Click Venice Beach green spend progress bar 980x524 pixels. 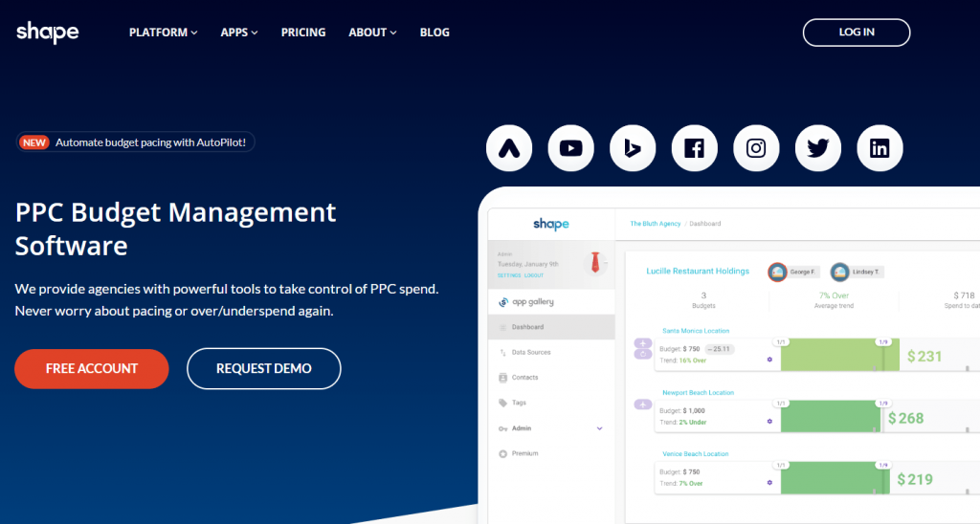835,478
